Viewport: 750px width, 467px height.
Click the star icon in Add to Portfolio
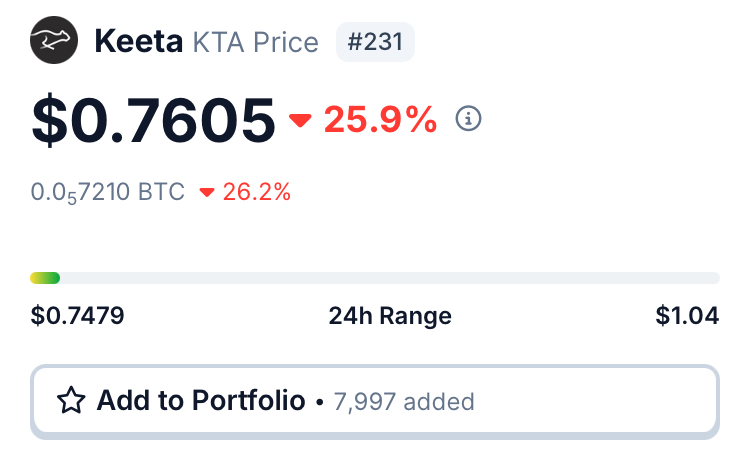click(71, 400)
